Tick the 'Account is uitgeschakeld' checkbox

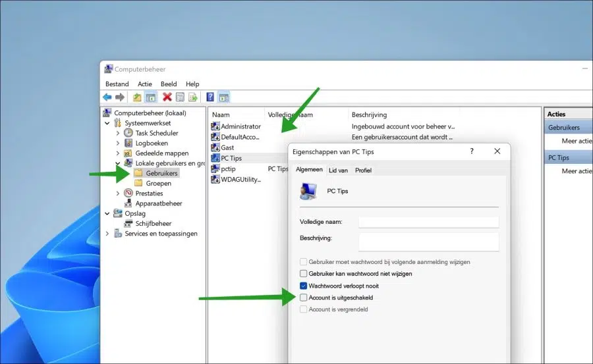tap(303, 298)
